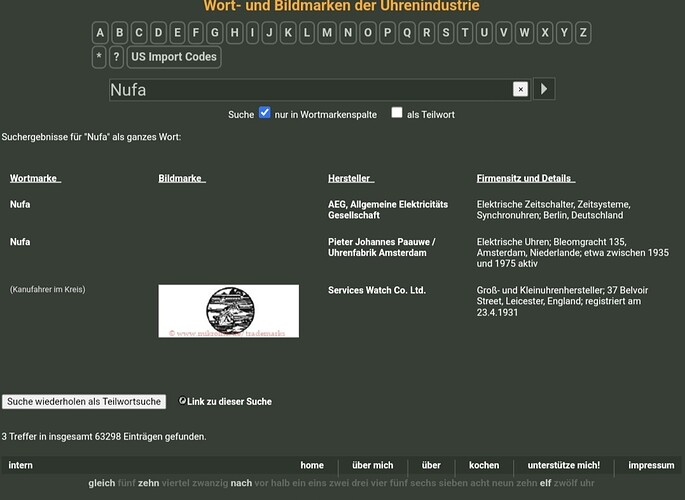The width and height of the screenshot is (685, 500).
Task: Select letter H in the alphabet index
Action: tap(235, 33)
